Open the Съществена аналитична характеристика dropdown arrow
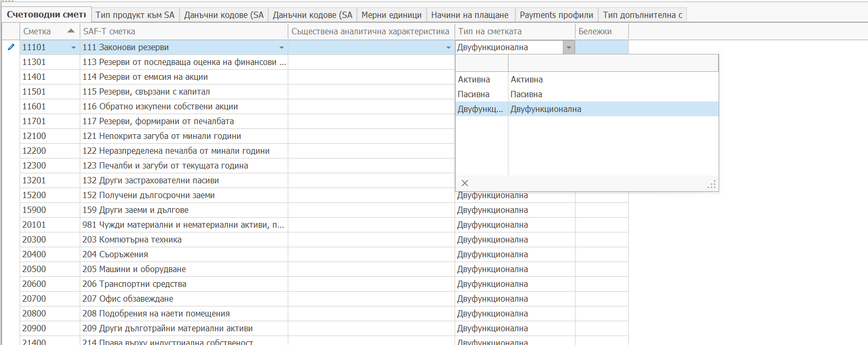The image size is (868, 345). coord(448,48)
